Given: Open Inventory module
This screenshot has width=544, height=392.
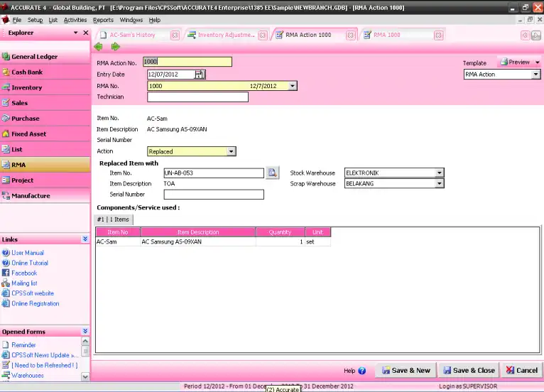Looking at the screenshot, I should pos(45,87).
